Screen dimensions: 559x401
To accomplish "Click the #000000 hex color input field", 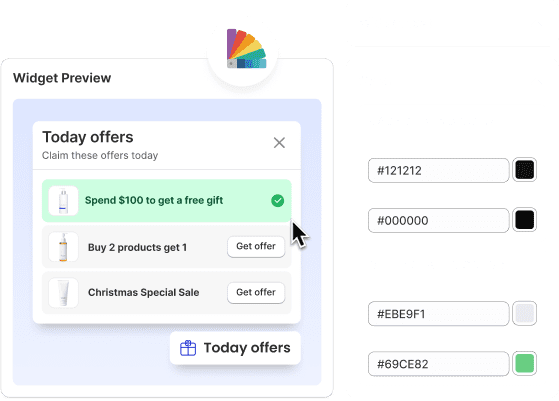I will coord(439,220).
